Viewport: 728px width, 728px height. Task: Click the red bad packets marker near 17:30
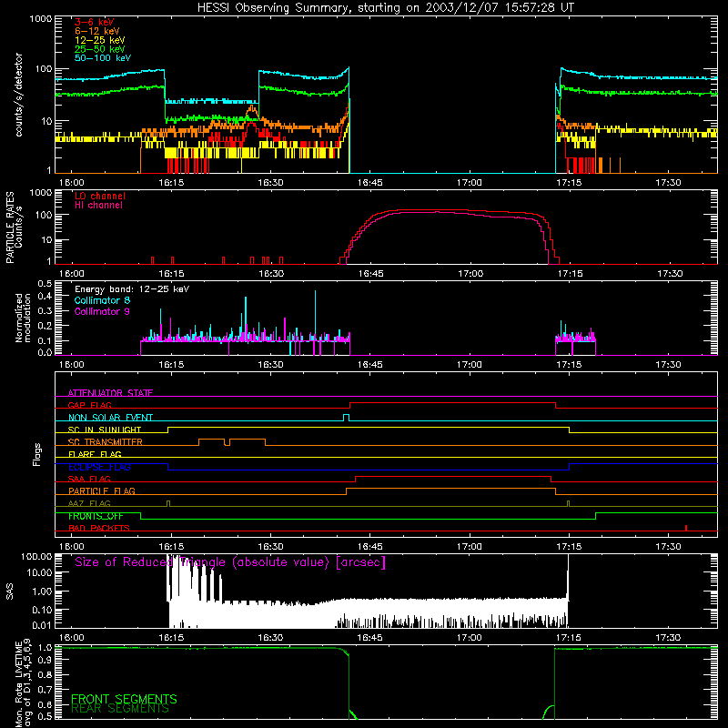pos(686,528)
